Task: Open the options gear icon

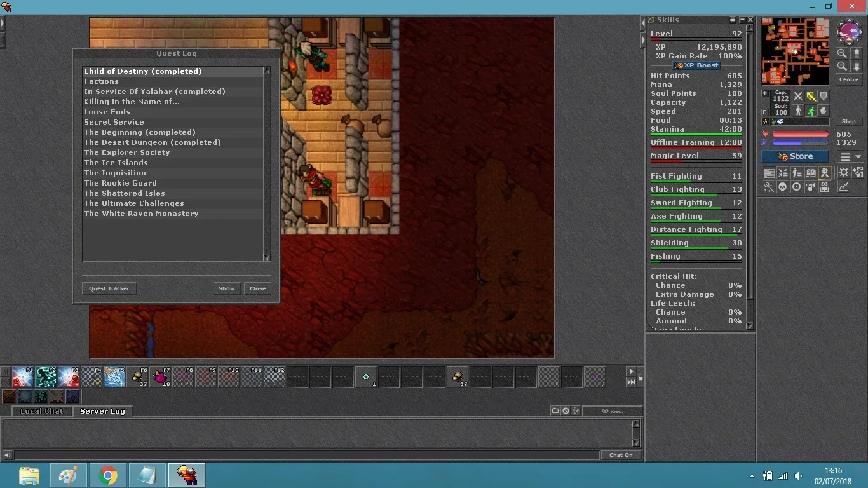Action: tap(844, 173)
